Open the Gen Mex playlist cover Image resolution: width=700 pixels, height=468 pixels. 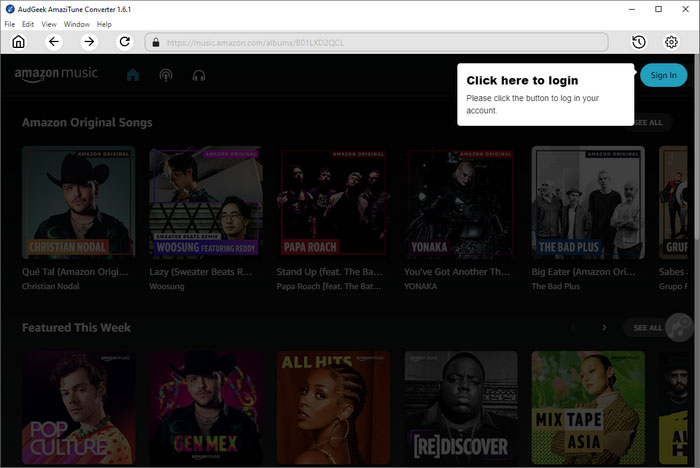point(206,408)
